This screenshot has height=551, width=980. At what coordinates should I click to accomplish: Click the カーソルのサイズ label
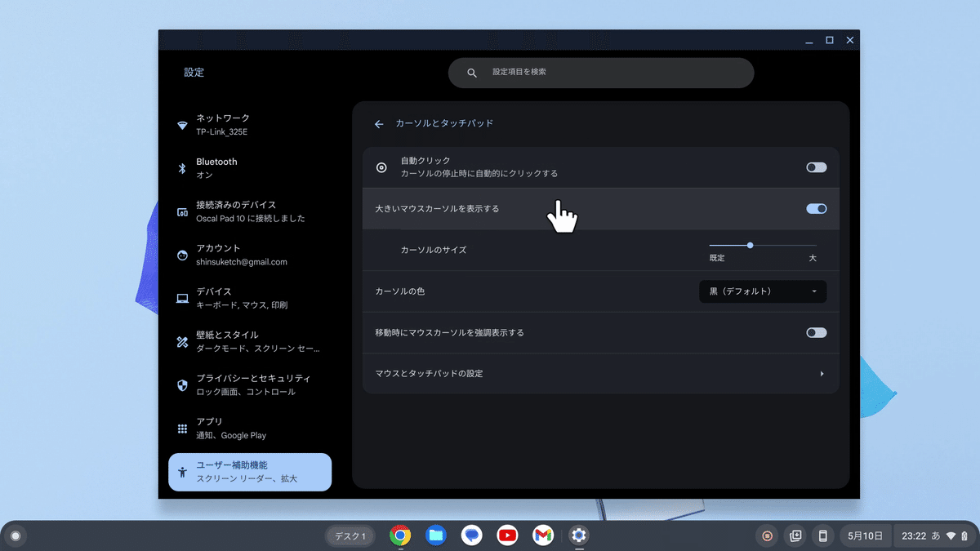pyautogui.click(x=434, y=250)
